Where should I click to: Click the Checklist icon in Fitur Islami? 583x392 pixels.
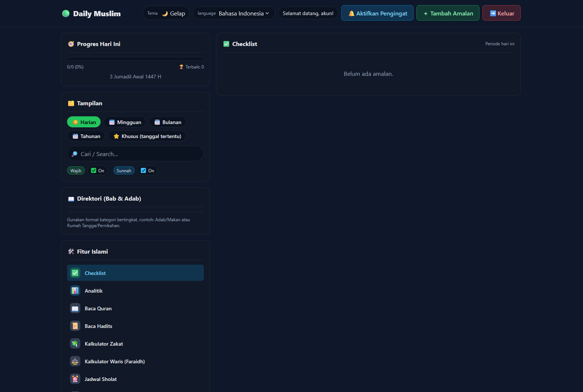pos(75,273)
